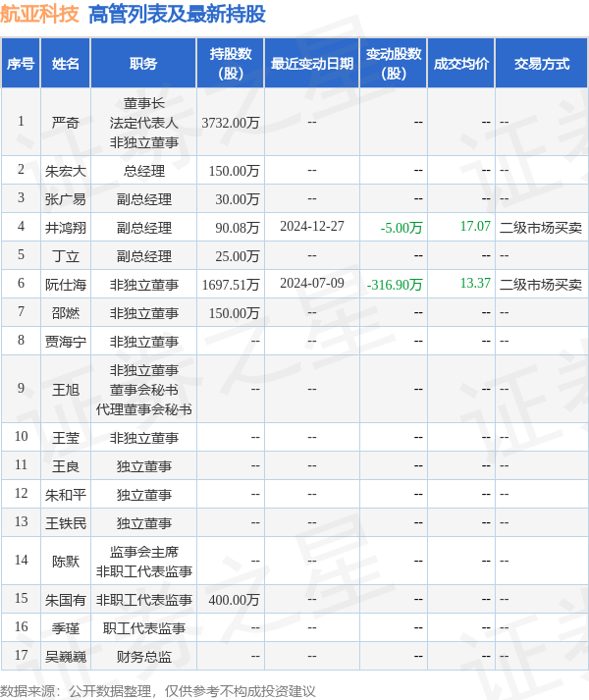Click the name 张广易

(x=65, y=199)
